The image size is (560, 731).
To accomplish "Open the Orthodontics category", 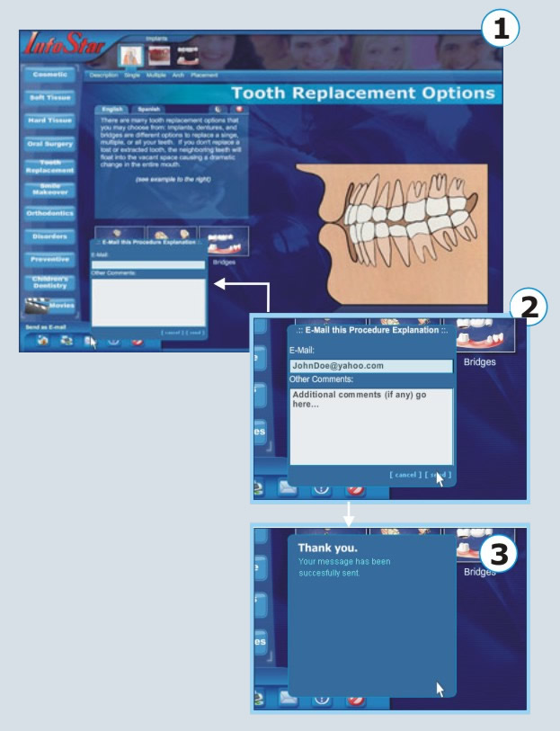I will (x=49, y=213).
